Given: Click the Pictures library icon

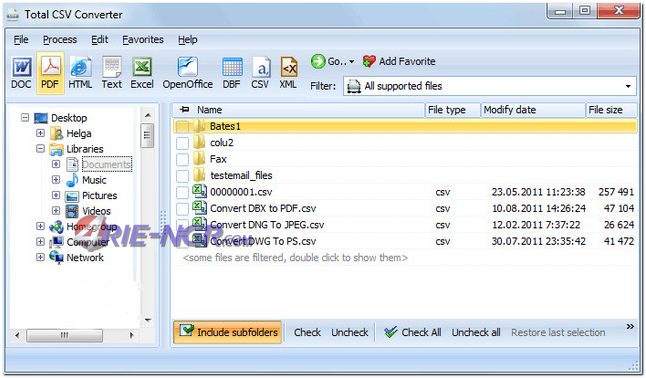Looking at the screenshot, I should 72,196.
